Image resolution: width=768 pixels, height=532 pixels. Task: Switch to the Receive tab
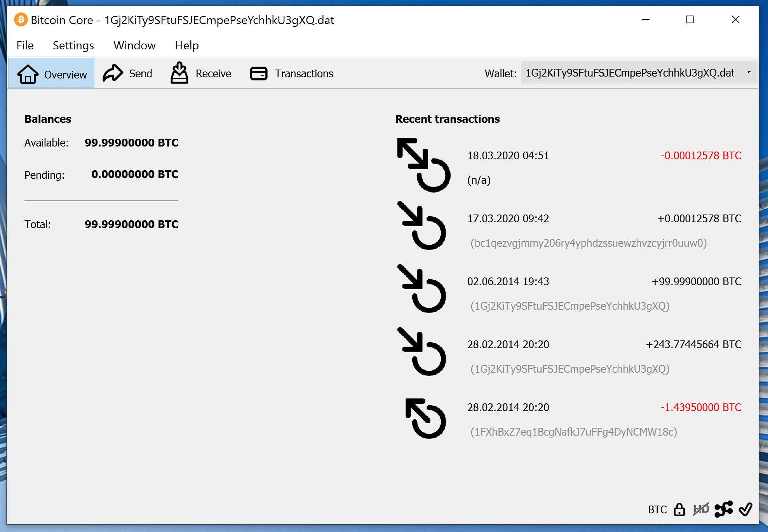click(201, 73)
